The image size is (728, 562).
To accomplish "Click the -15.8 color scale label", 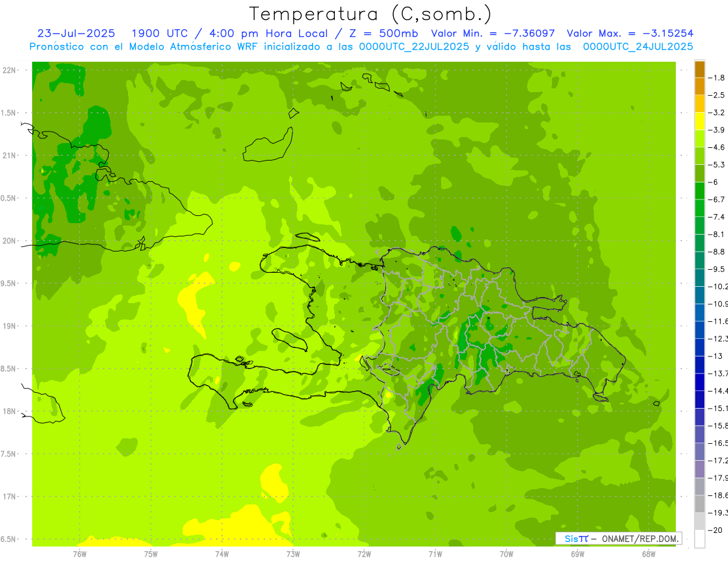I will [x=718, y=426].
